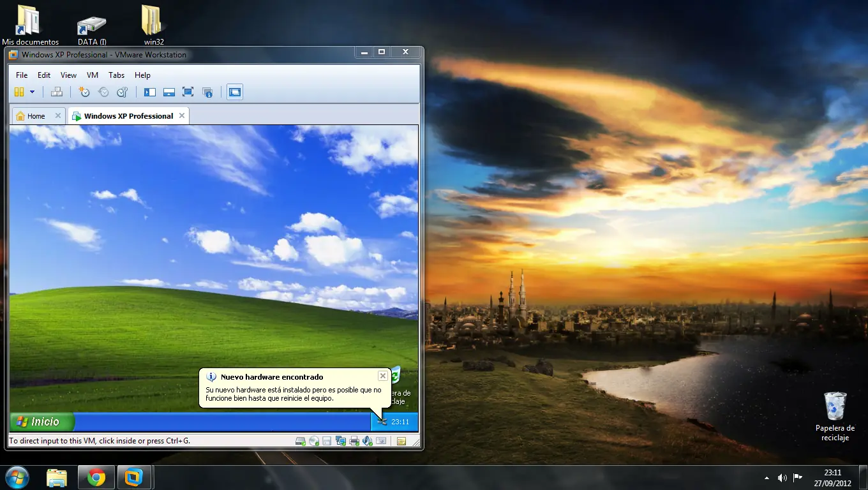Open Windows Explorer from the taskbar
The height and width of the screenshot is (490, 868).
click(x=57, y=477)
